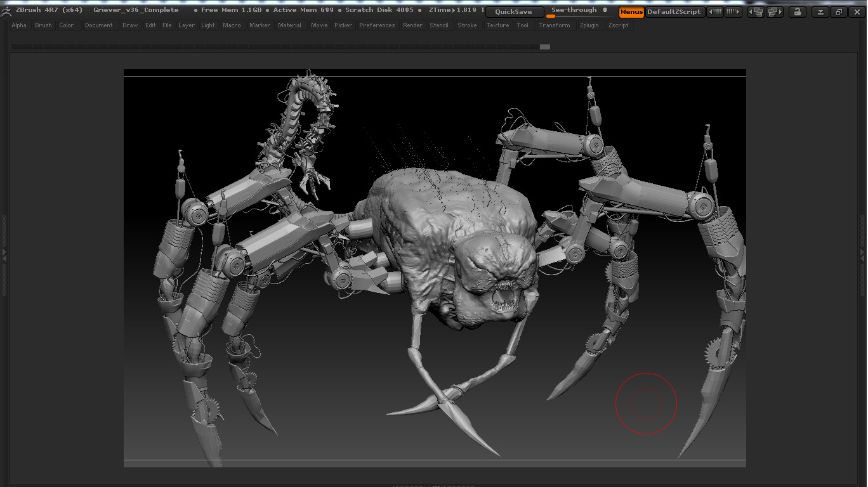The image size is (868, 487).
Task: Click the ZBrush logo icon
Action: coord(6,11)
